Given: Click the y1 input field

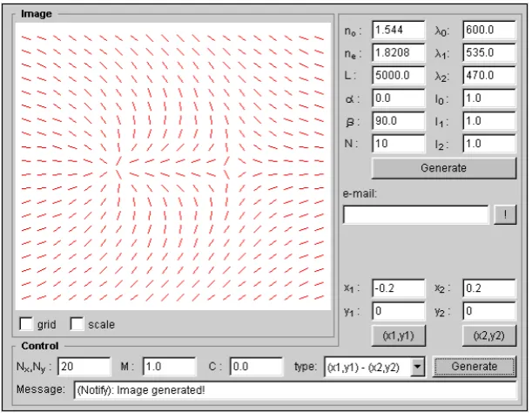Looking at the screenshot, I should [398, 311].
